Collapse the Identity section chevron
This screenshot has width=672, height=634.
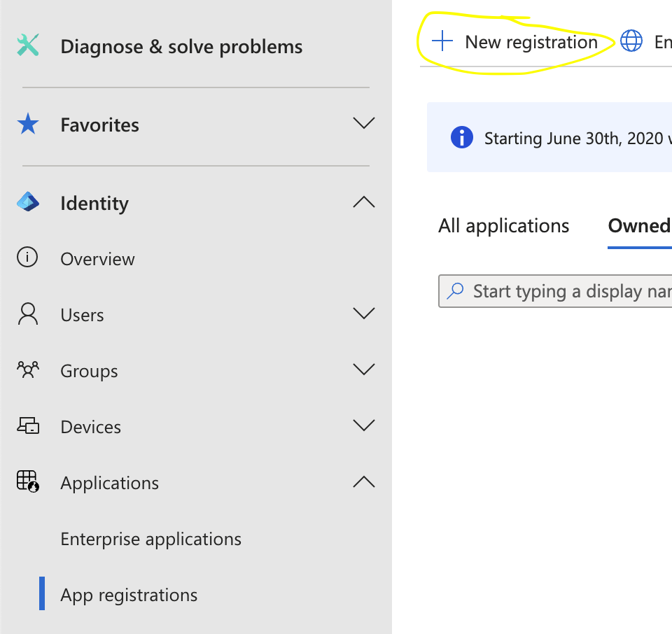tap(364, 202)
